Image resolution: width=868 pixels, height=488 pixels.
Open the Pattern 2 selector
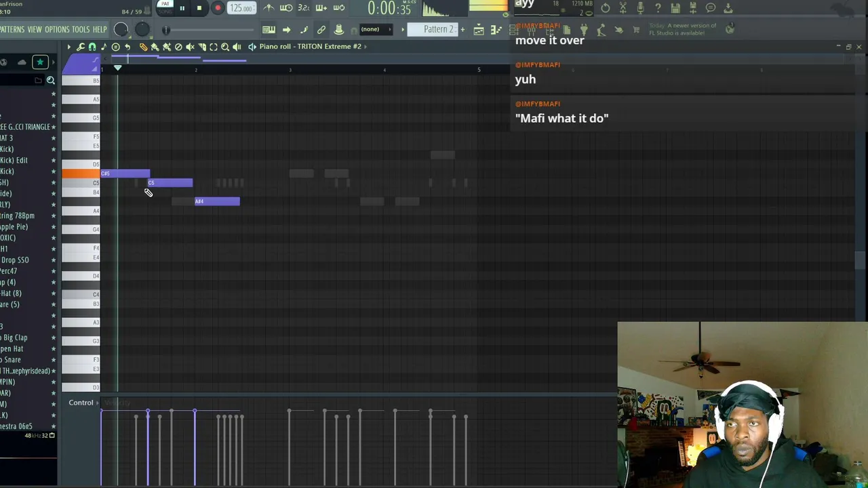click(434, 29)
